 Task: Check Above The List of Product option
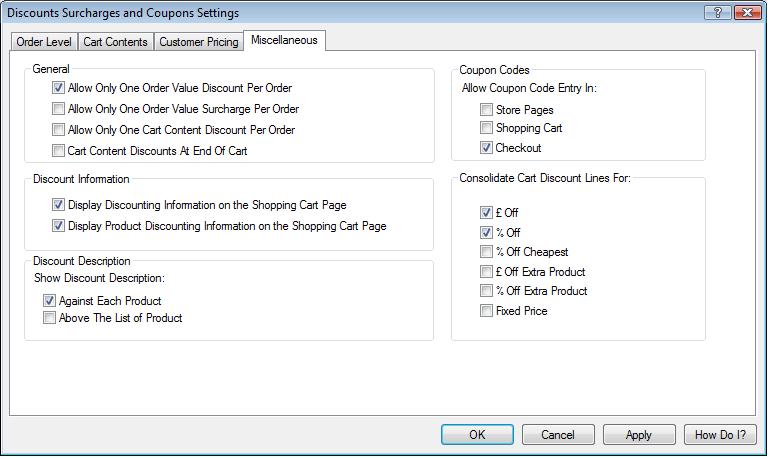[x=50, y=318]
